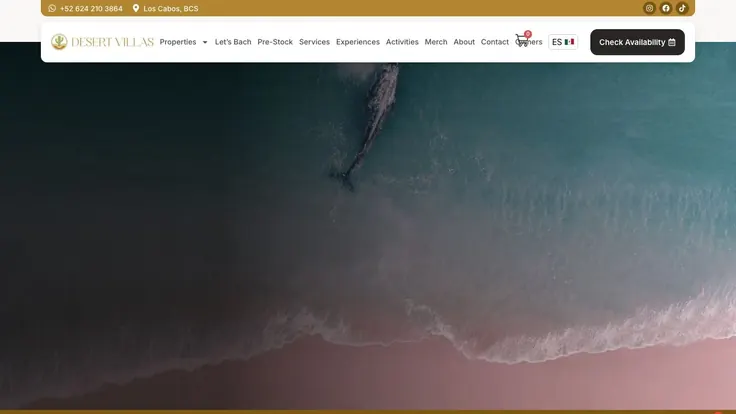Switch language with ES flag selector

coord(563,42)
